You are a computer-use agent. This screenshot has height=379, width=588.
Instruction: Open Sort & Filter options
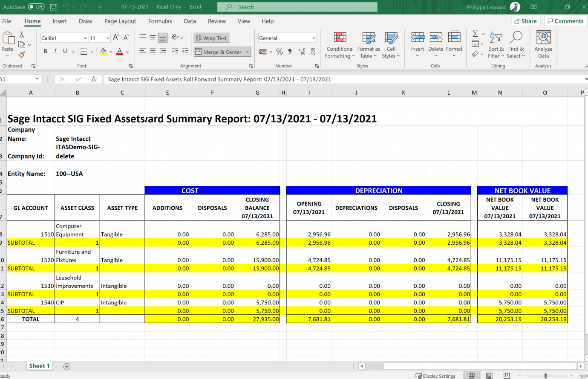click(496, 45)
